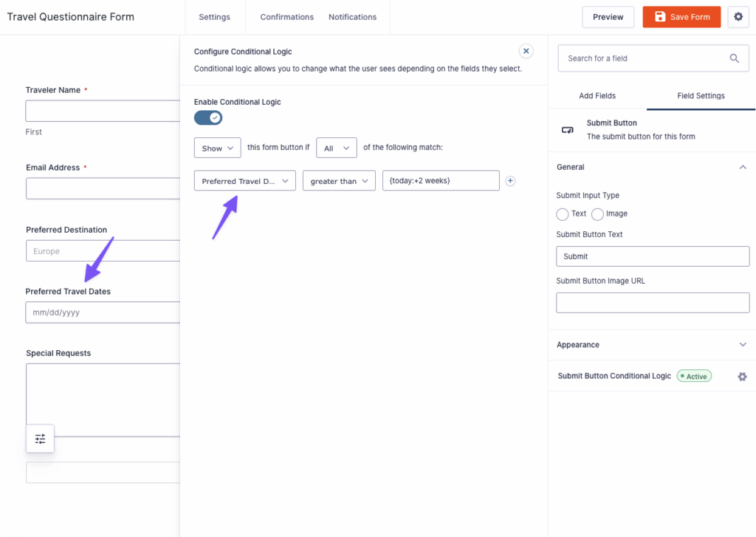Open the Show/Hide condition dropdown

217,148
